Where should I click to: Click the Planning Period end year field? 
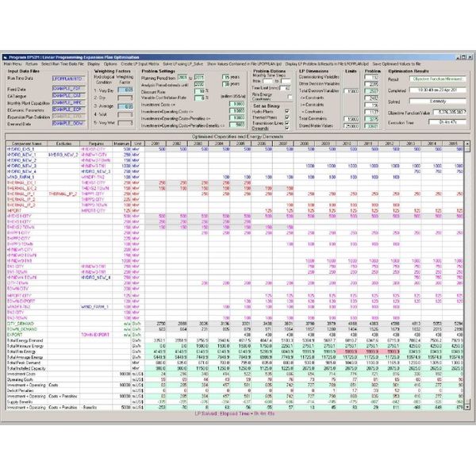199,78
